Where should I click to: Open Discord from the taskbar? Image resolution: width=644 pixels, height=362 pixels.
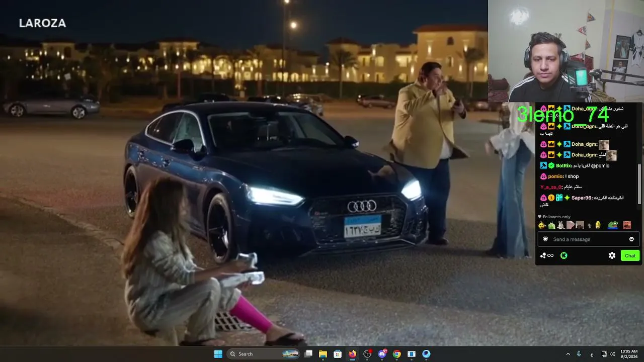tap(382, 354)
